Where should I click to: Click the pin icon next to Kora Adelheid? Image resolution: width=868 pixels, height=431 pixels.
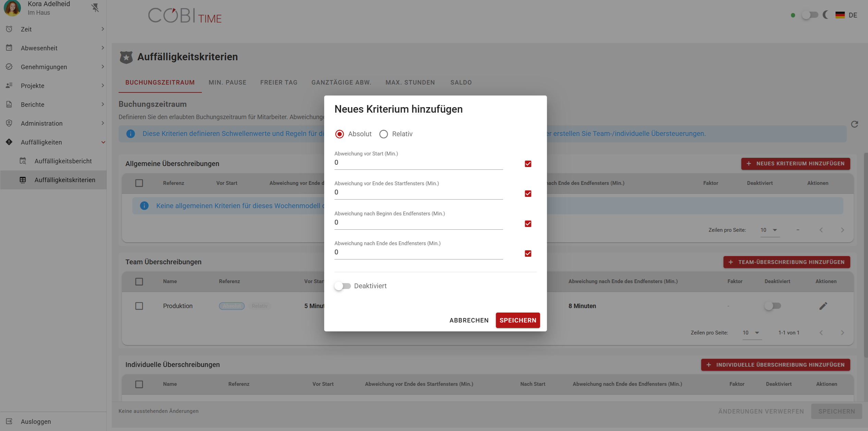click(x=95, y=8)
